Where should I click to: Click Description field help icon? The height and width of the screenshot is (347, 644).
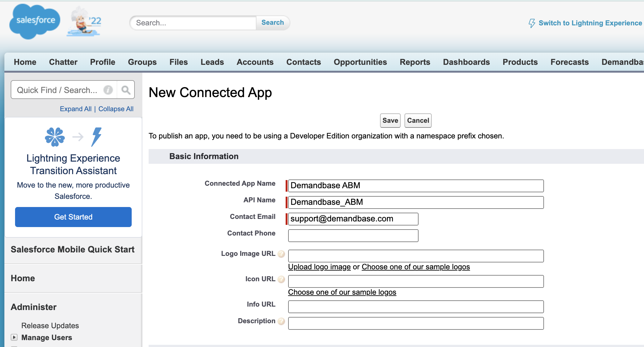pos(281,321)
